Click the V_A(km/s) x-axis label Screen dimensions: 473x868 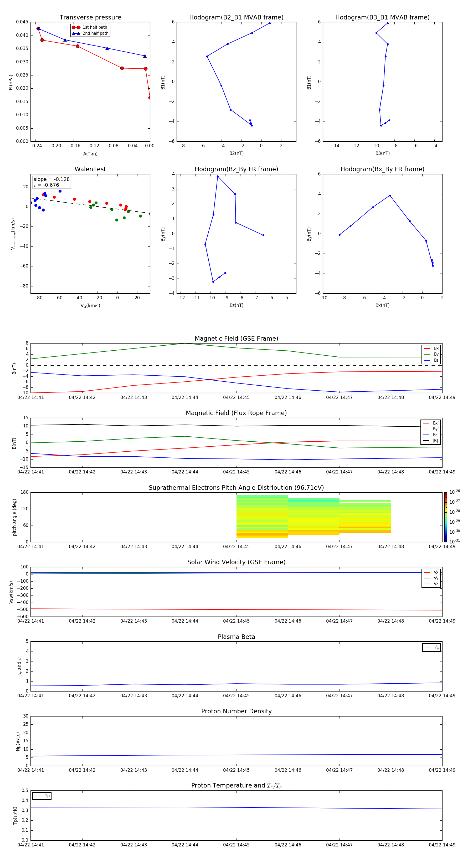click(90, 306)
